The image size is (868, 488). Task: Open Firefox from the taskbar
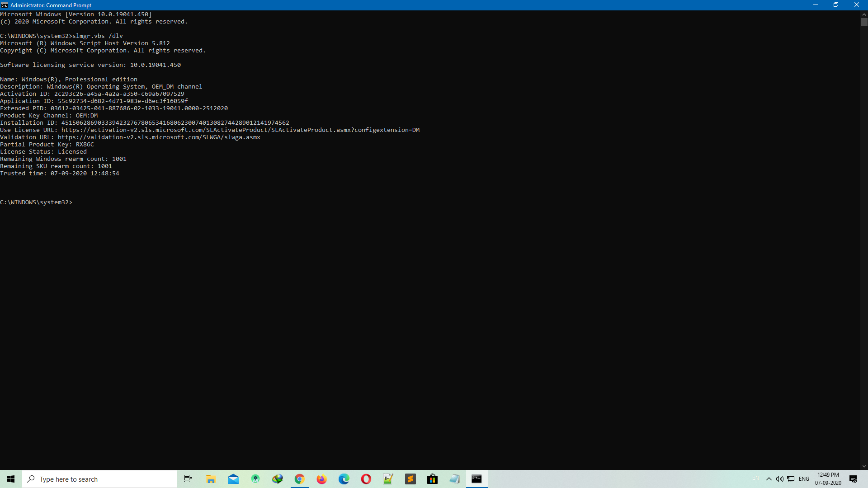(321, 479)
